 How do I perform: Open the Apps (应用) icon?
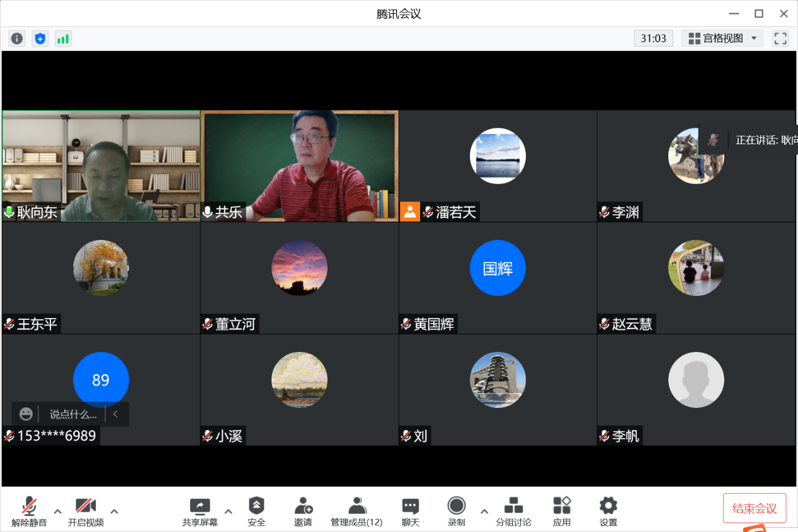pyautogui.click(x=562, y=511)
